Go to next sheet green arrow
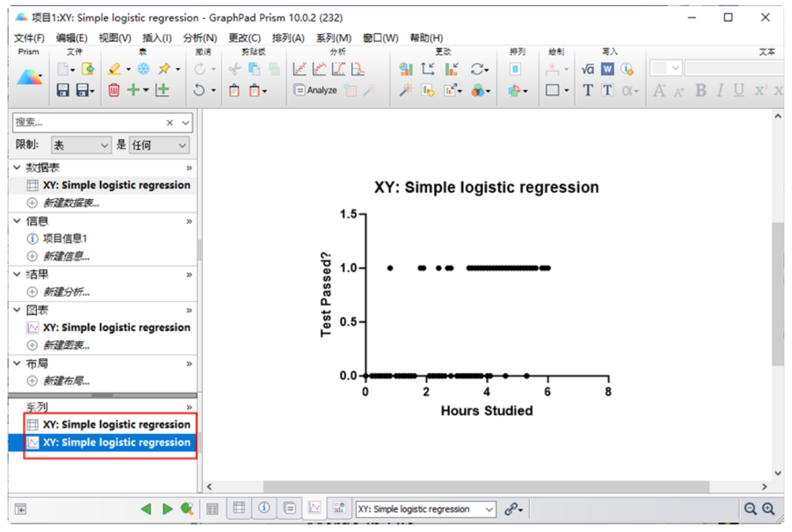Screen dimensions: 792x532 pyautogui.click(x=167, y=509)
